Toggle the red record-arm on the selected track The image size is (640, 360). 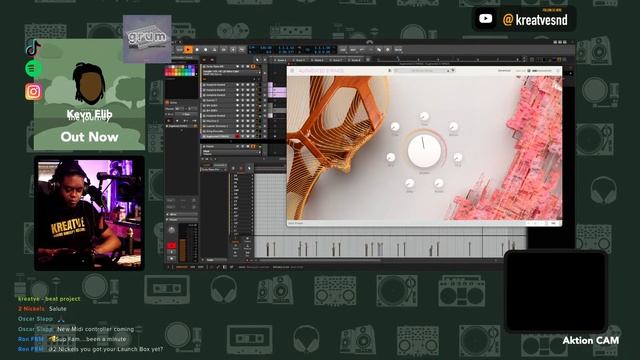point(238,136)
